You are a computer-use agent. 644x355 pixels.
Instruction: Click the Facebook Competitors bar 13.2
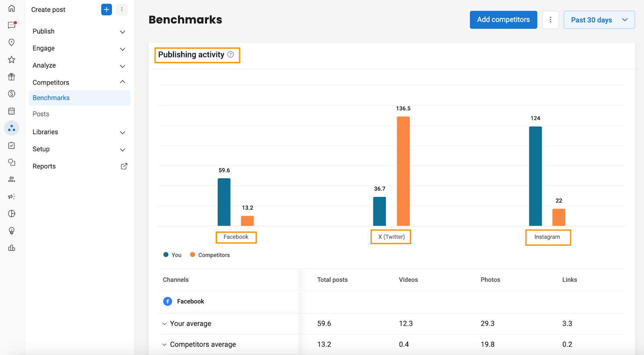coord(248,221)
